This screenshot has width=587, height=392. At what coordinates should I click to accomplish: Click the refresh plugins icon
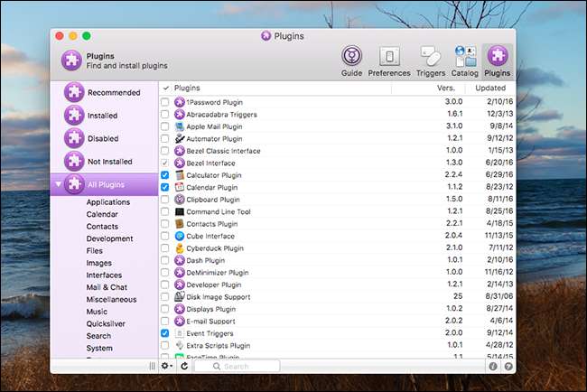184,366
